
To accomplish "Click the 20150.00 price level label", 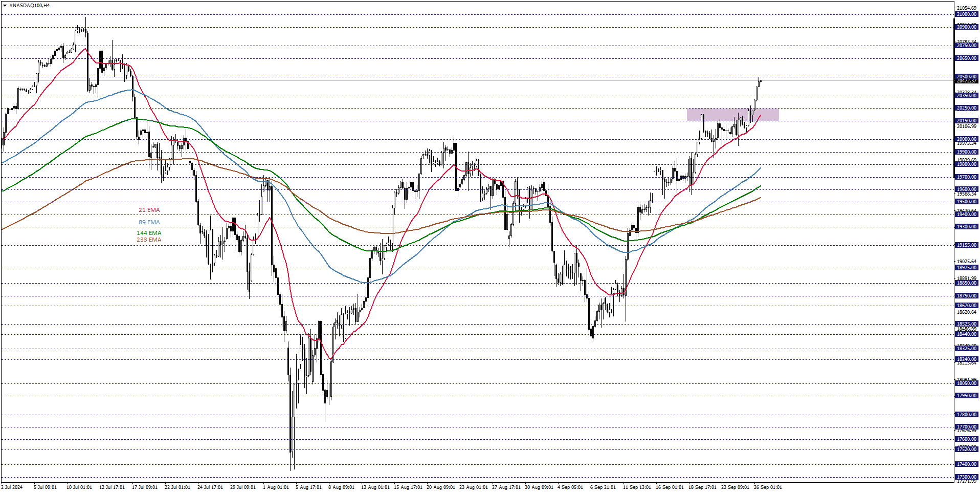I will point(967,121).
